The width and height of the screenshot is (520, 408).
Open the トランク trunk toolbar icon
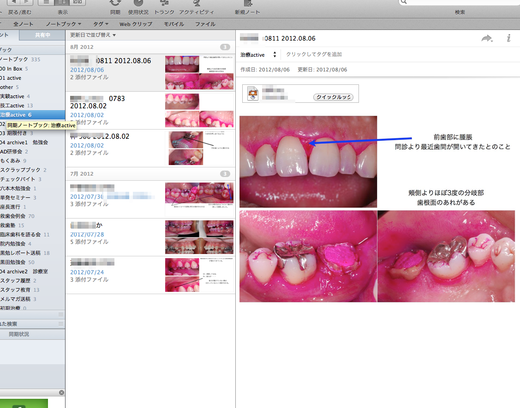point(164,3)
